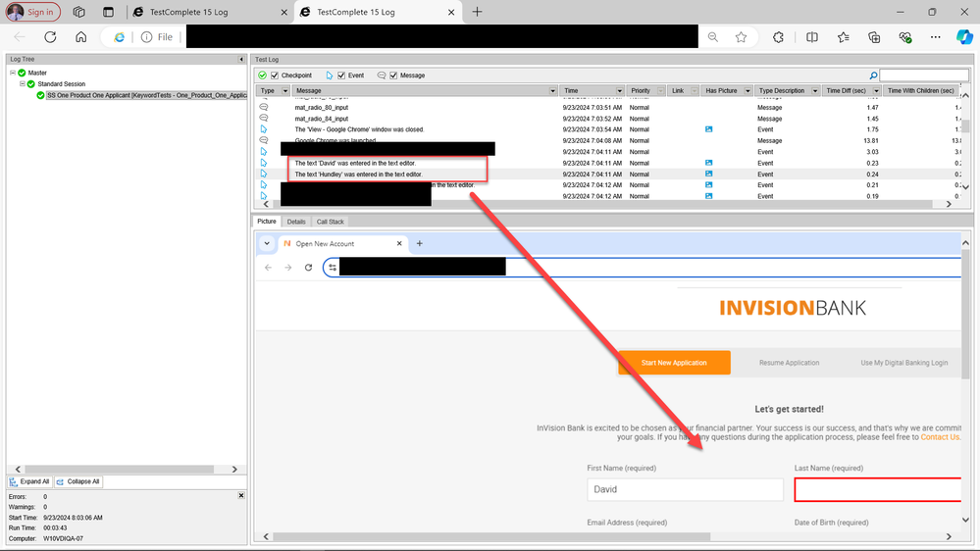Toggle the Checkpoint filter checkbox
The height and width of the screenshot is (551, 980).
pos(276,75)
